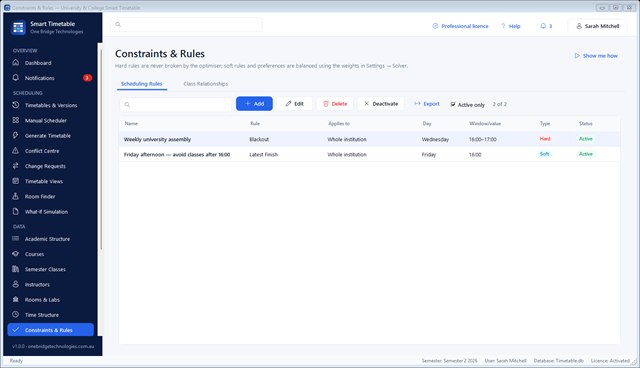Viewport: 640px width, 368px height.
Task: Click the Blackout rule cell
Action: (259, 139)
